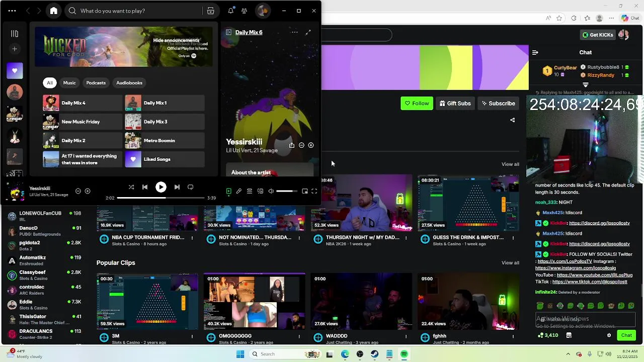Screen dimensions: 644x362
Task: Open the Spotify three-dots menu
Action: (x=12, y=11)
